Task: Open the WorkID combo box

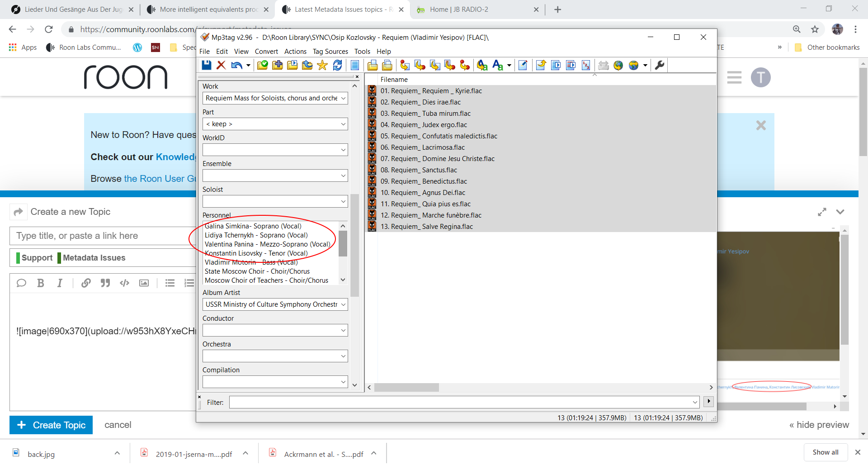Action: tap(343, 150)
